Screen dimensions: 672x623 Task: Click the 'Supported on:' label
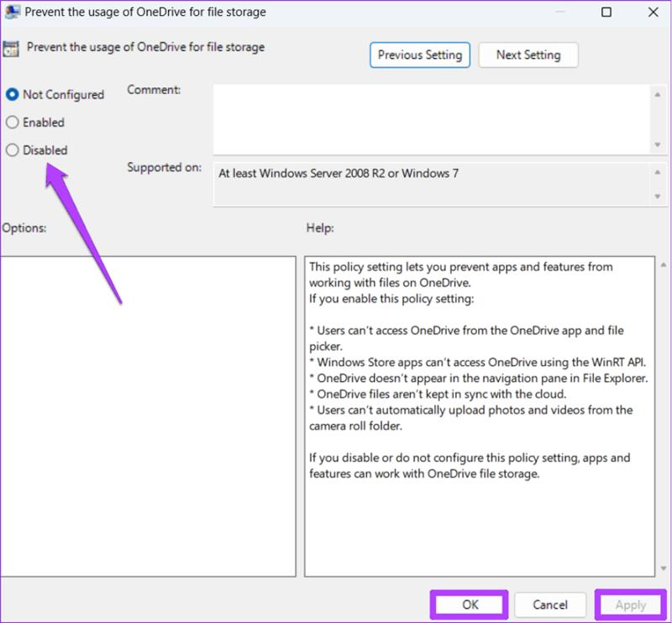pos(164,167)
